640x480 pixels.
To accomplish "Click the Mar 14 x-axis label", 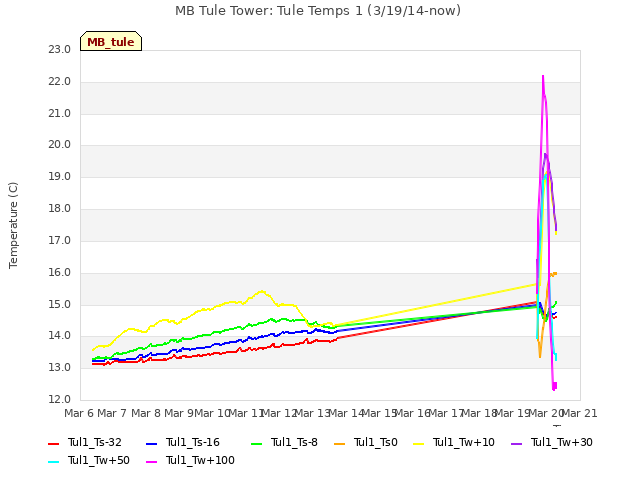I will coord(346,413).
